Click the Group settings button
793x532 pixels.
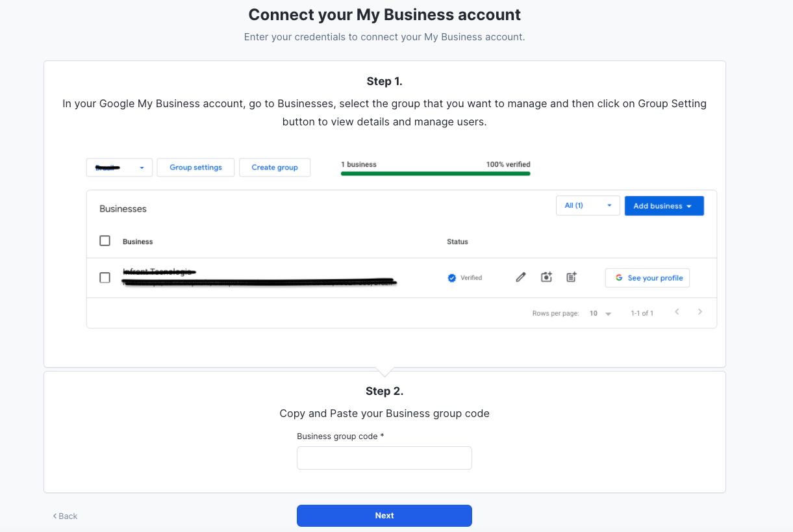tap(195, 168)
